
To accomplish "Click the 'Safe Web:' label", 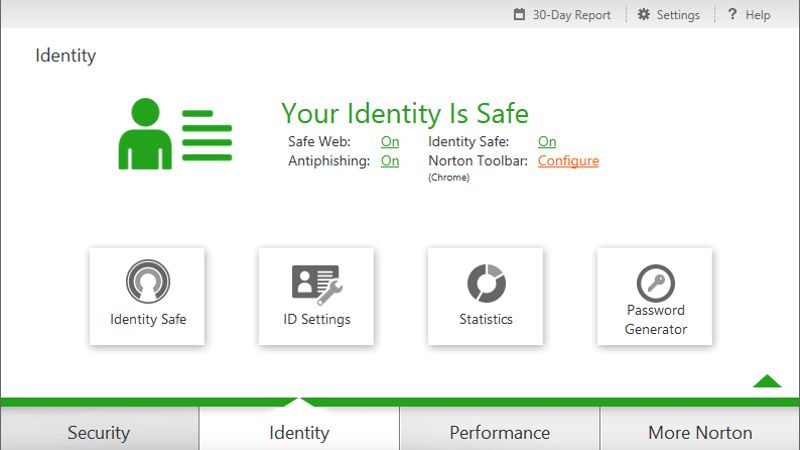I will [x=319, y=141].
